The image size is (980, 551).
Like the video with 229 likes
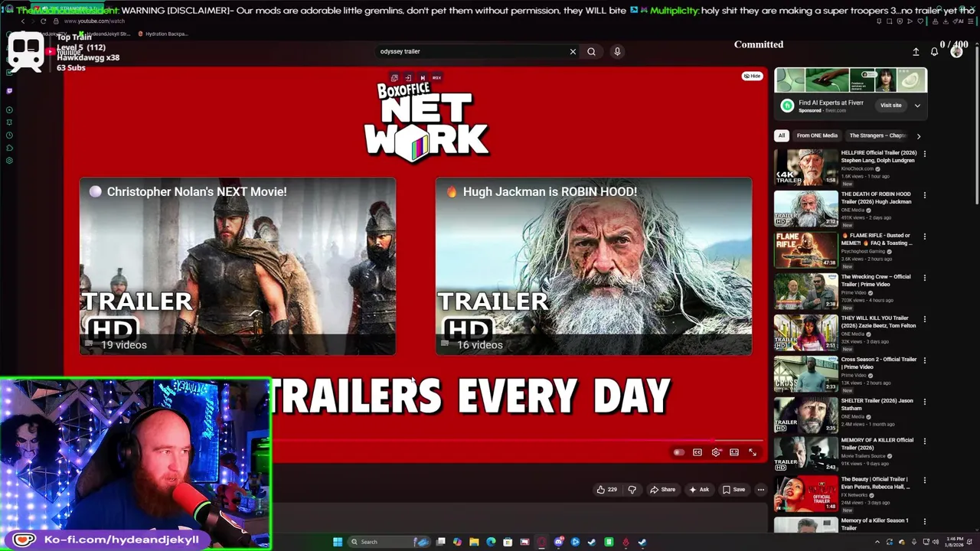(606, 490)
